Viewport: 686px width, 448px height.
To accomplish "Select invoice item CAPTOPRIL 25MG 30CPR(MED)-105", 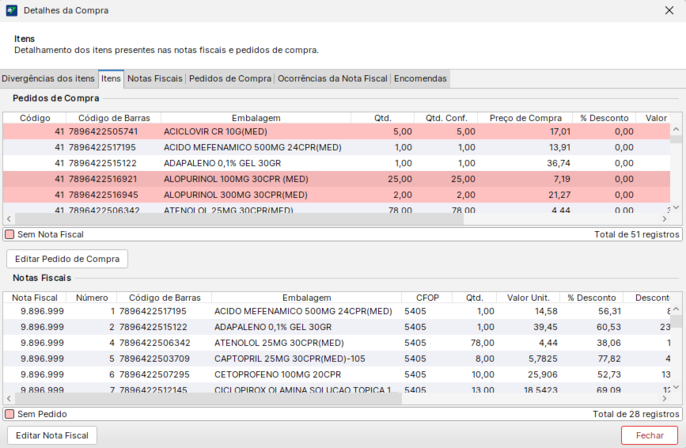I will click(x=336, y=359).
